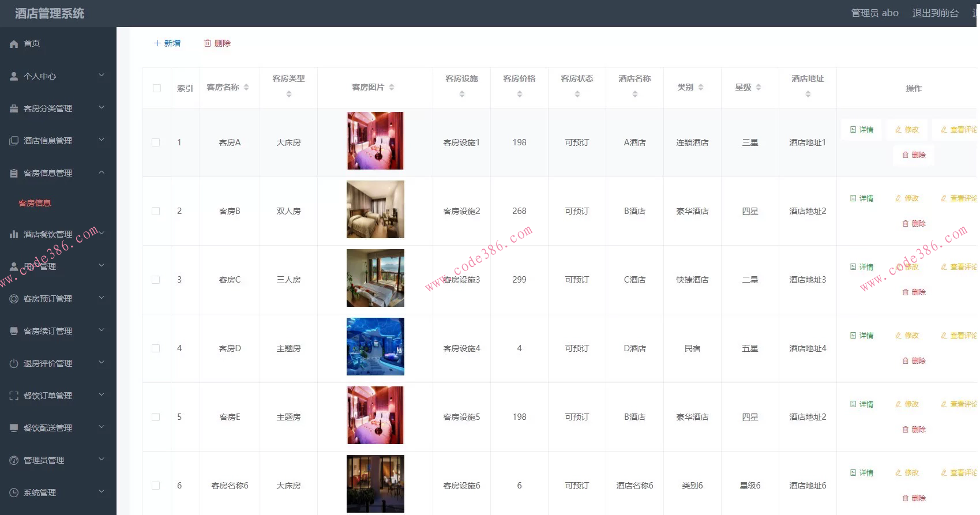Collapse the 客房信息管理 submenu chevron
Viewport: 980px width, 515px height.
tap(102, 172)
